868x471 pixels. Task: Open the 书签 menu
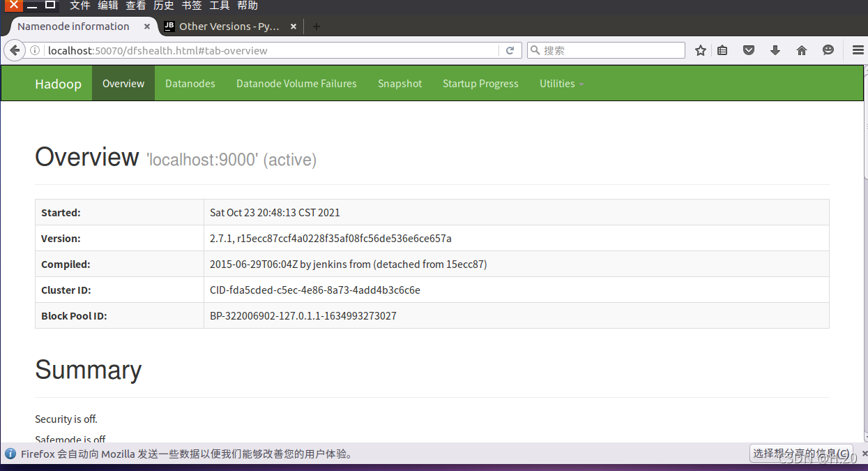coord(192,6)
